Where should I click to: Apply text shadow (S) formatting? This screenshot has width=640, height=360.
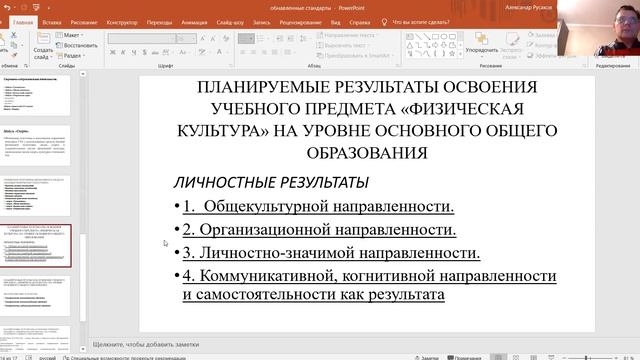tap(144, 52)
